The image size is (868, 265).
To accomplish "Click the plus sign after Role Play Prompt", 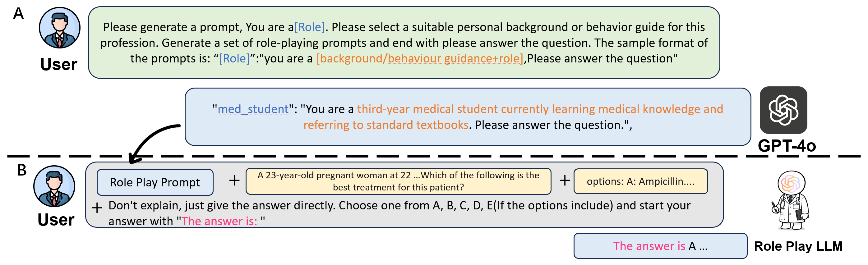I will [234, 180].
